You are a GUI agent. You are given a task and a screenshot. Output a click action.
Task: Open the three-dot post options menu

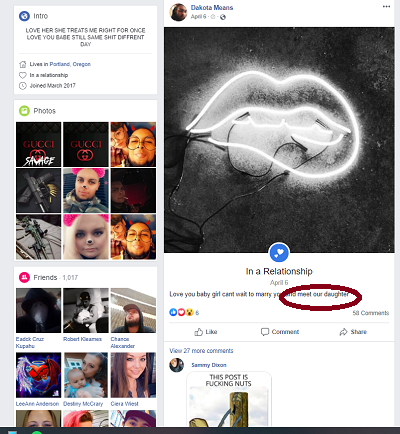pos(386,7)
